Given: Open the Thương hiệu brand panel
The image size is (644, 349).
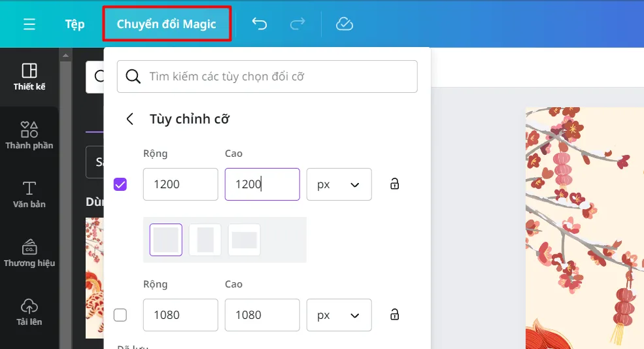Looking at the screenshot, I should pyautogui.click(x=29, y=253).
